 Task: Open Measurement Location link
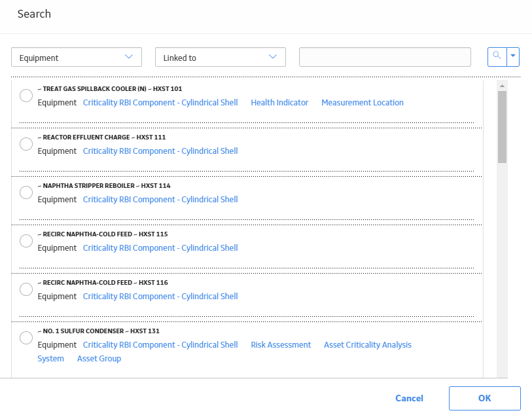[363, 103]
